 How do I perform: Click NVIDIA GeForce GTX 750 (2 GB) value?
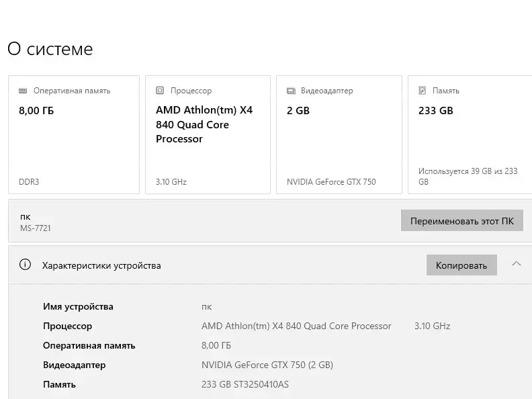pyautogui.click(x=267, y=365)
